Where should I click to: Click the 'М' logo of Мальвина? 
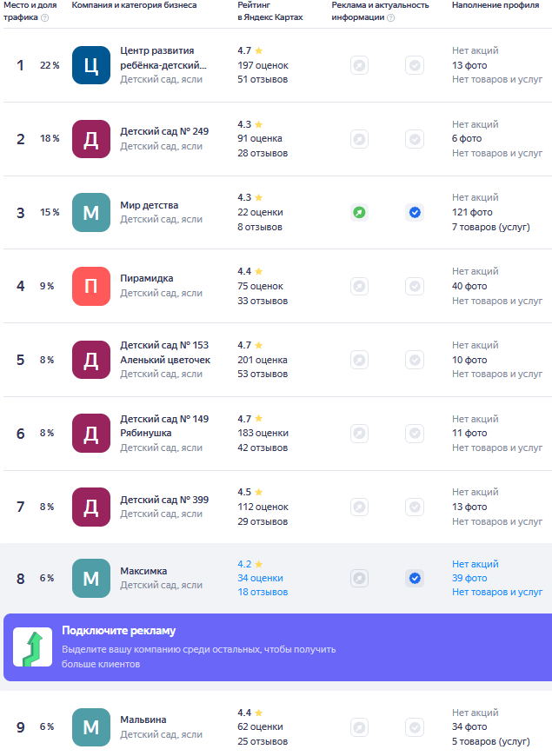(x=91, y=727)
